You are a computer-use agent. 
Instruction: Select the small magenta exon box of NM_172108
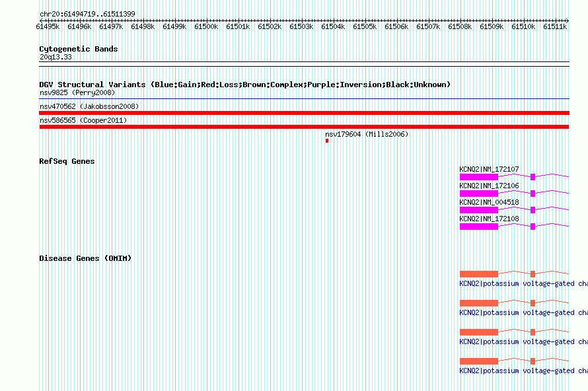coord(533,227)
